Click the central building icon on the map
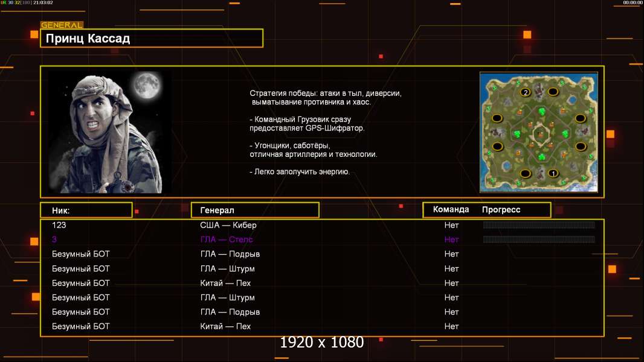The image size is (644, 362). [x=539, y=133]
